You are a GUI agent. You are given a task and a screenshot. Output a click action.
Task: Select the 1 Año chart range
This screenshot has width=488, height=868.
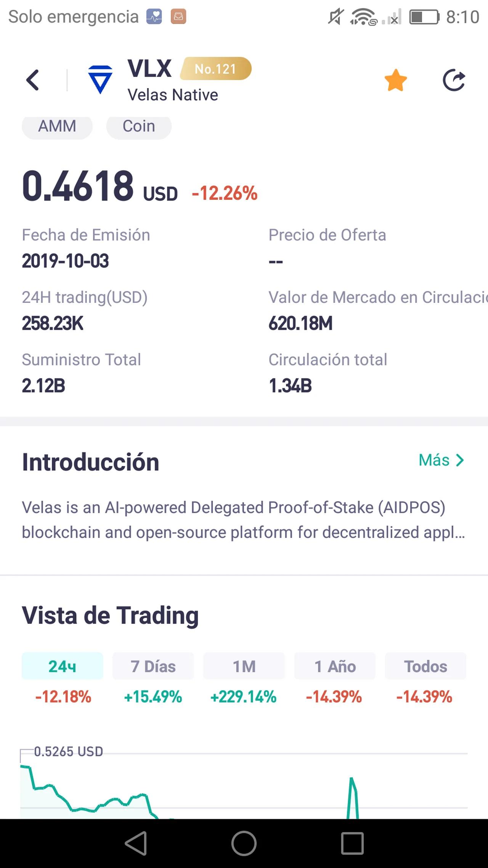pyautogui.click(x=335, y=666)
